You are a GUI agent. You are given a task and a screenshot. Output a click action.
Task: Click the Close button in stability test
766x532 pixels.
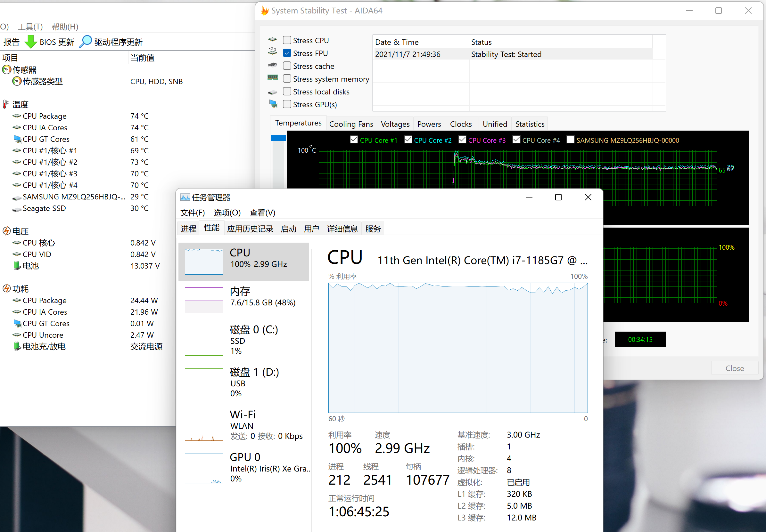[735, 368]
